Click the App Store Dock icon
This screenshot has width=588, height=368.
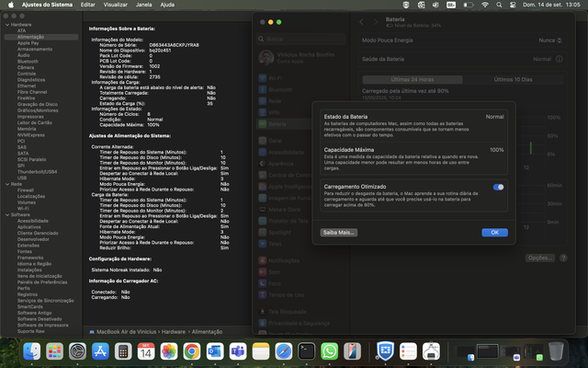tap(100, 351)
